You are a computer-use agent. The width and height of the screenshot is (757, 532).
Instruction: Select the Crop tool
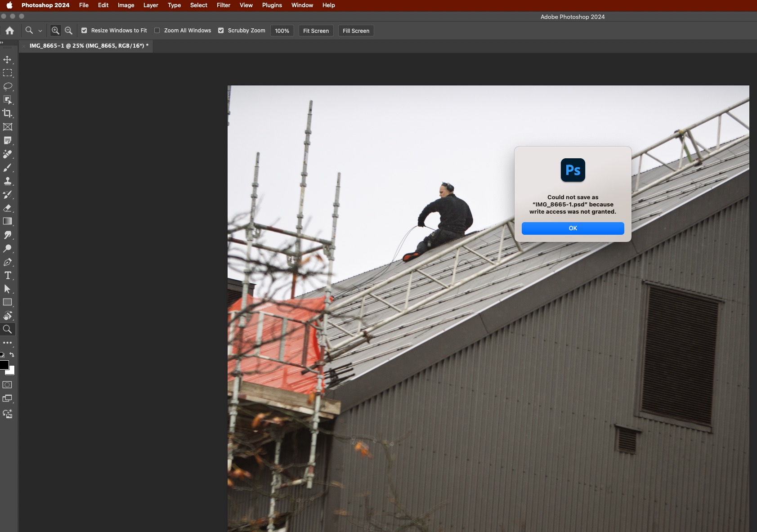(7, 113)
